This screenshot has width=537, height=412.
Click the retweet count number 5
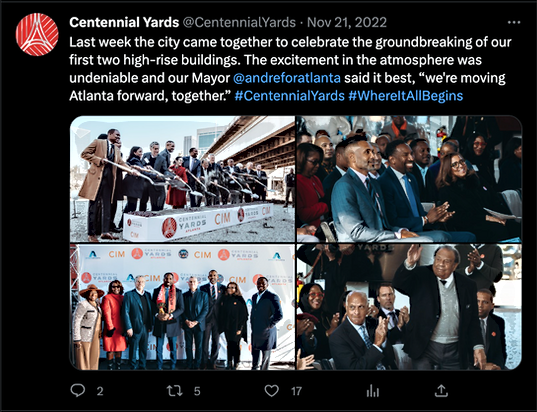click(x=197, y=391)
